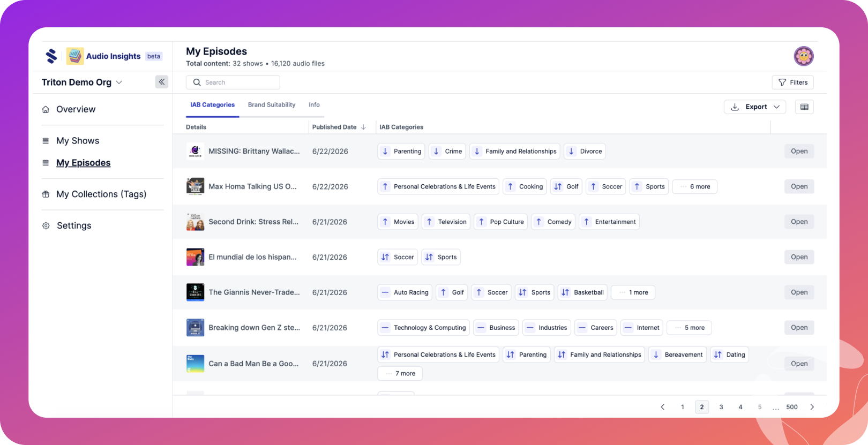Viewport: 868px width, 445px height.
Task: Click the Max Homa episode thumbnail
Action: point(195,186)
